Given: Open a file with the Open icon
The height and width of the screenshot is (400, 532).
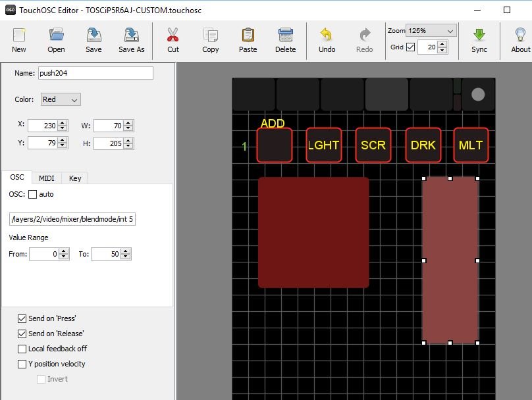Looking at the screenshot, I should pos(56,39).
